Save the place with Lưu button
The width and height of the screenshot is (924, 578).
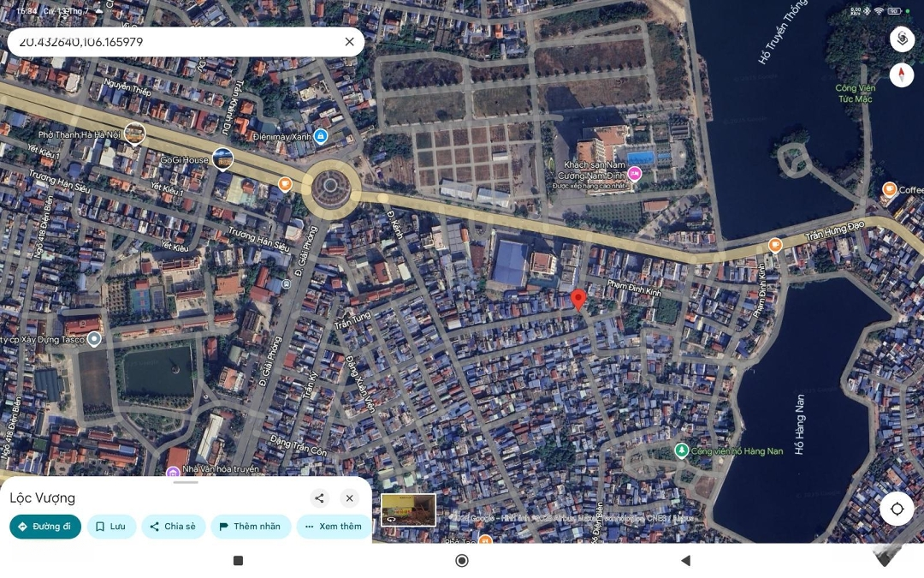pos(111,527)
